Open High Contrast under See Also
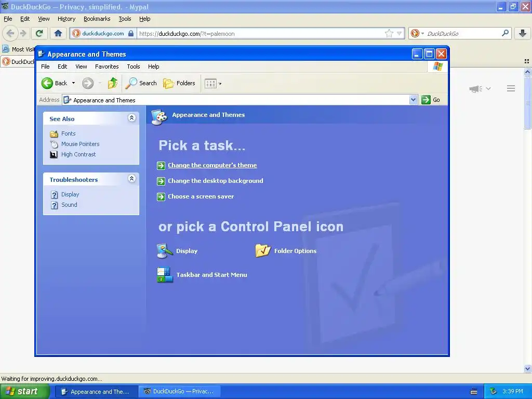 point(78,154)
